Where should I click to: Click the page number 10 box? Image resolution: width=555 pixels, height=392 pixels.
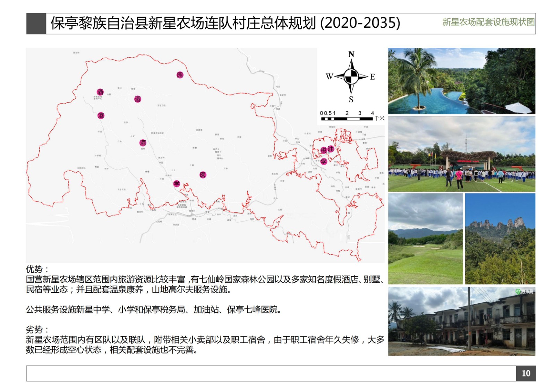pyautogui.click(x=526, y=373)
